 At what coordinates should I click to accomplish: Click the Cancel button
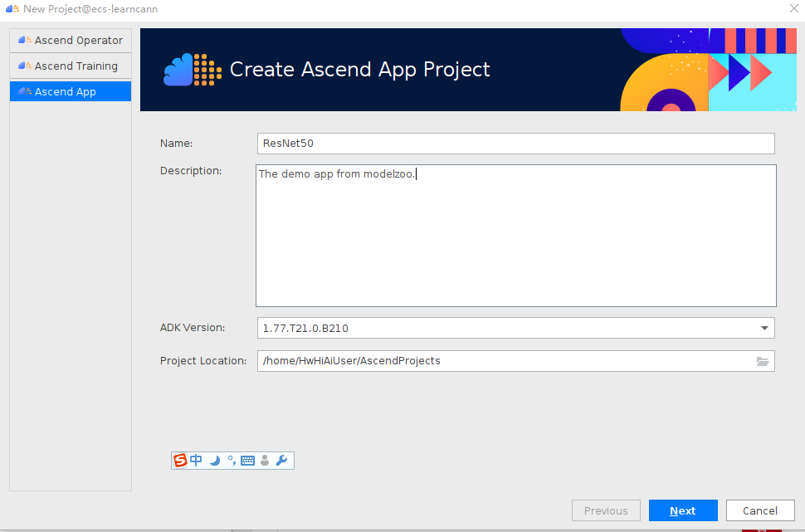(x=760, y=510)
